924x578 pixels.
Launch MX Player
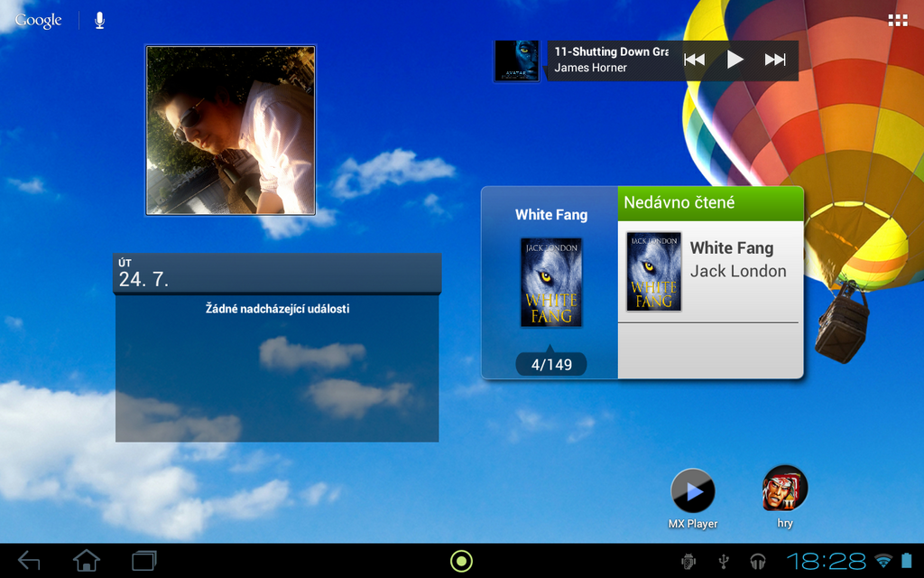pos(692,492)
